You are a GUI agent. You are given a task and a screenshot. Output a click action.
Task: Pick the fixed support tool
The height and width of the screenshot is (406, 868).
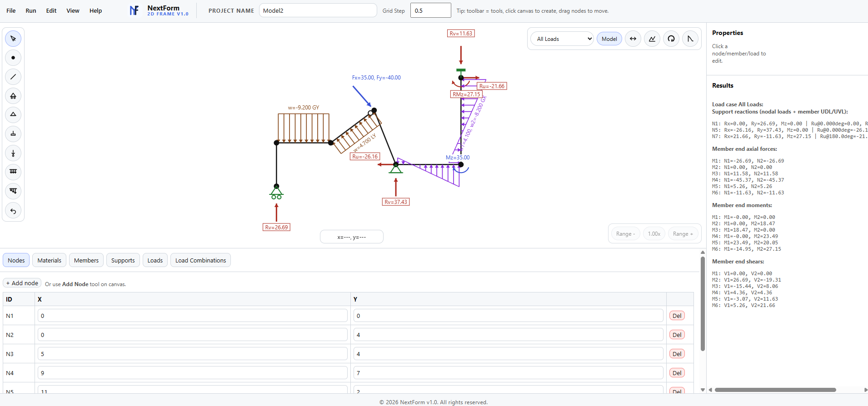13,134
